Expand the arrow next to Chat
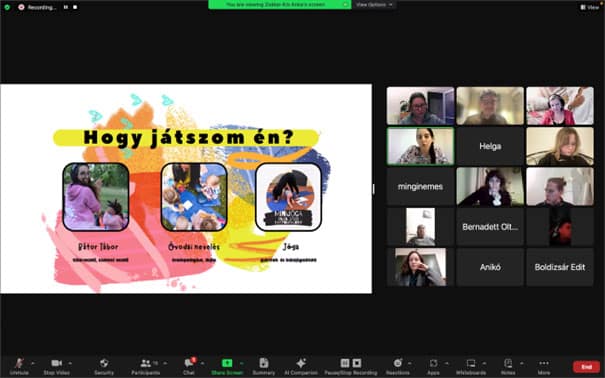 (x=203, y=363)
